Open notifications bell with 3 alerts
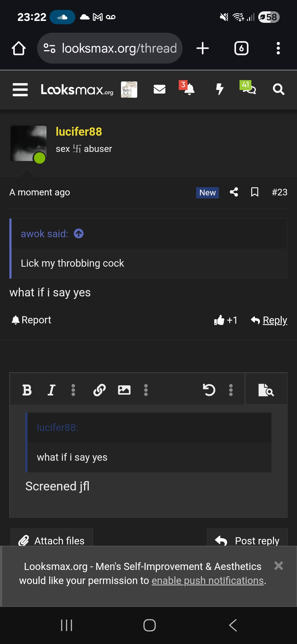 (x=189, y=89)
